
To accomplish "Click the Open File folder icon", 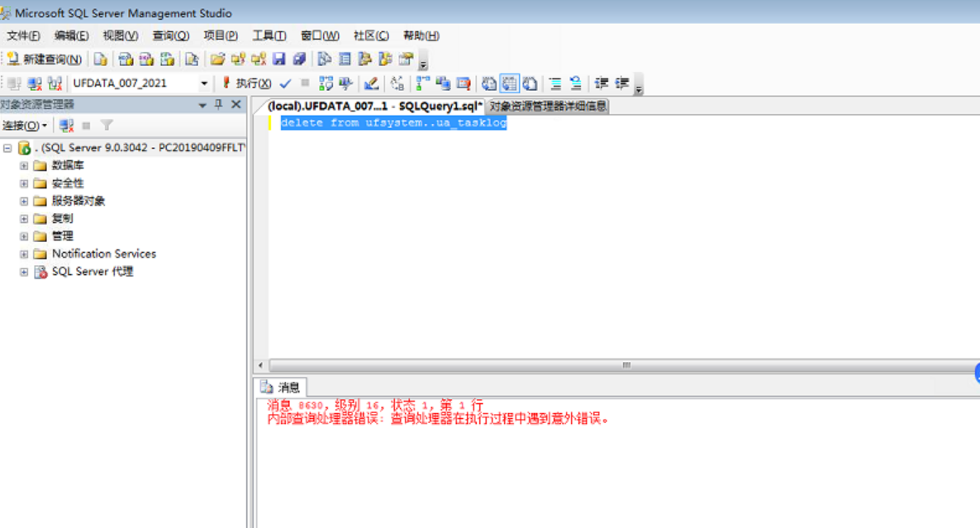I will tap(217, 59).
